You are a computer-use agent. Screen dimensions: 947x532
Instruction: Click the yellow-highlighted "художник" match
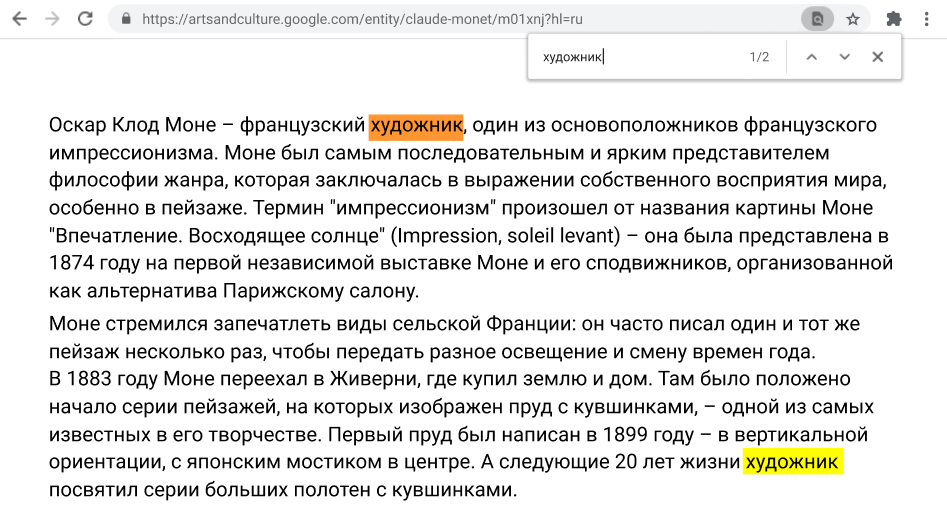pyautogui.click(x=793, y=462)
